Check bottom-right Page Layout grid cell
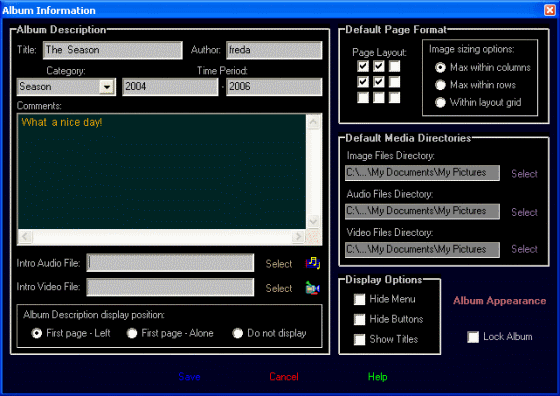Viewport: 560px width, 396px height. (394, 97)
